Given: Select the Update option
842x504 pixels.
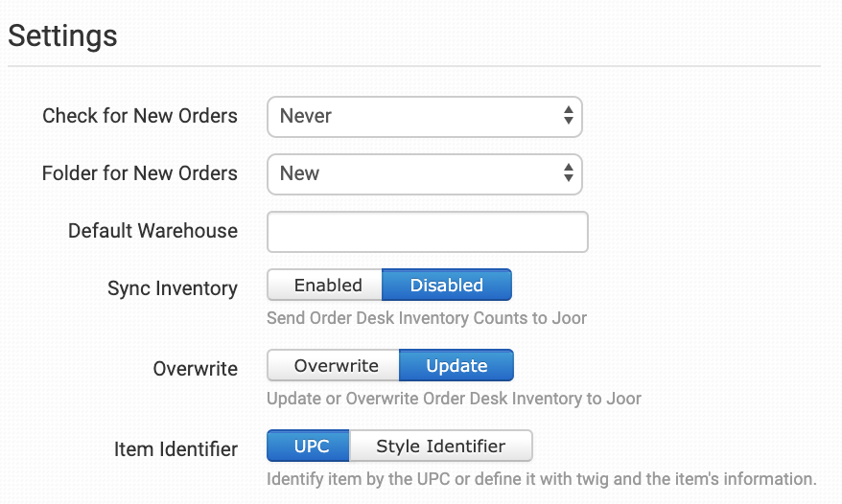Looking at the screenshot, I should [456, 366].
